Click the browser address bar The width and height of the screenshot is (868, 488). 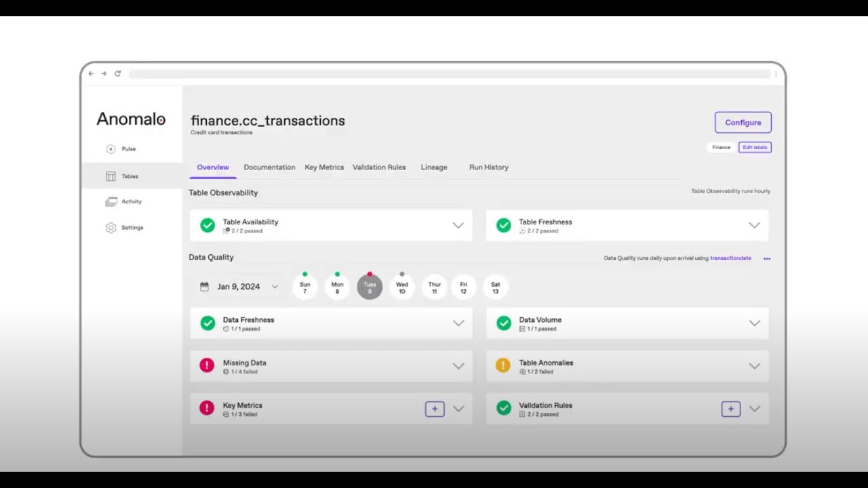tap(450, 74)
